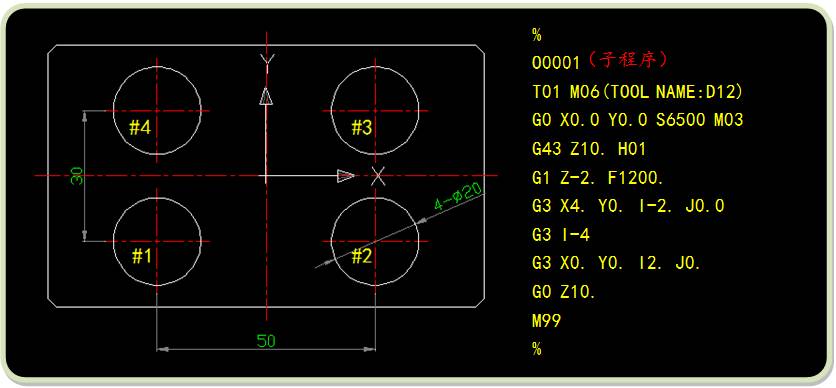Image resolution: width=836 pixels, height=388 pixels.
Task: Select the T01 M06 tool change line
Action: pos(637,92)
